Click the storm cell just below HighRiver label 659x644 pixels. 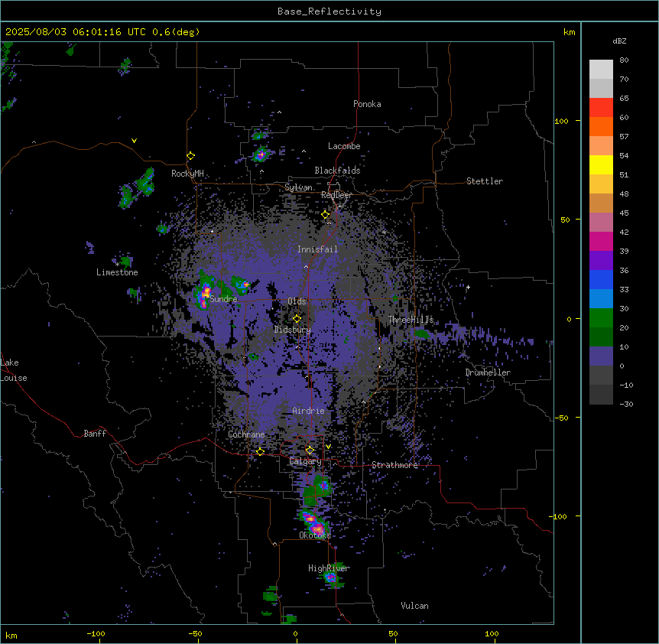[332, 578]
